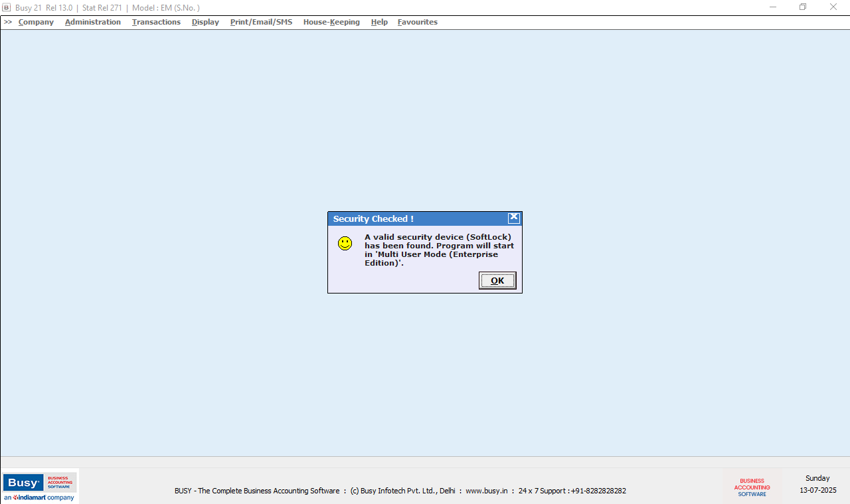Select the Transactions menu

(x=156, y=22)
